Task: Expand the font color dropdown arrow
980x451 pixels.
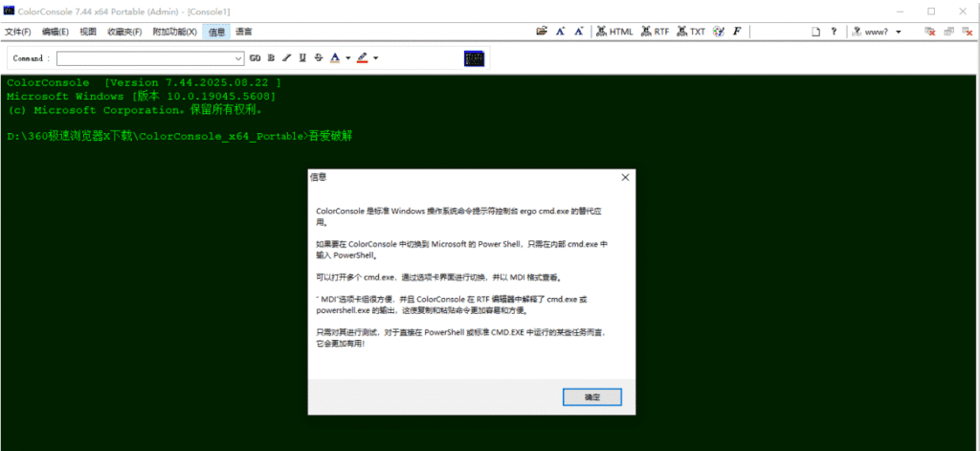Action: [x=348, y=58]
